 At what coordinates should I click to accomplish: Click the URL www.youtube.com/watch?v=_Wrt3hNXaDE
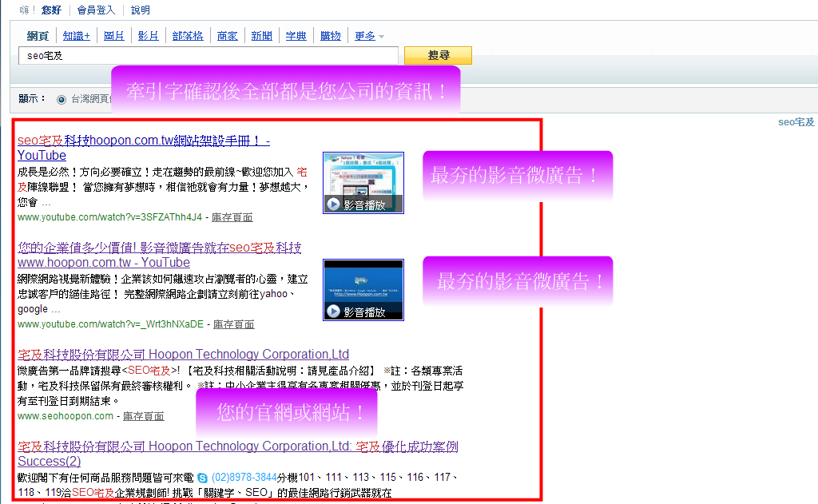click(x=110, y=324)
